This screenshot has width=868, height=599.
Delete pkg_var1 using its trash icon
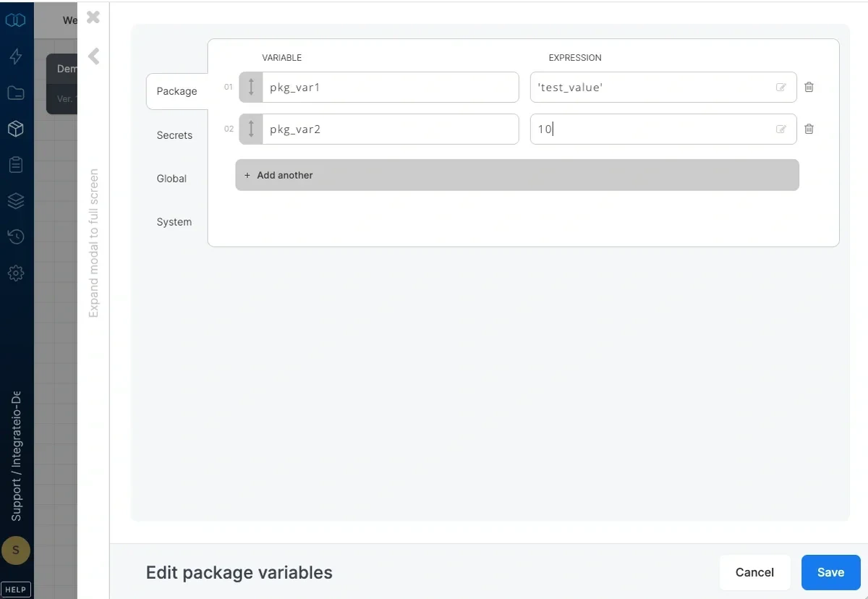809,87
